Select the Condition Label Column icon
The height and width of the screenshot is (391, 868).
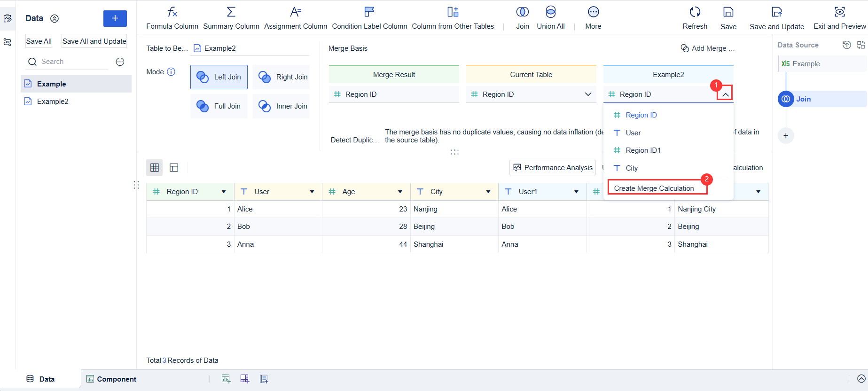(x=369, y=12)
